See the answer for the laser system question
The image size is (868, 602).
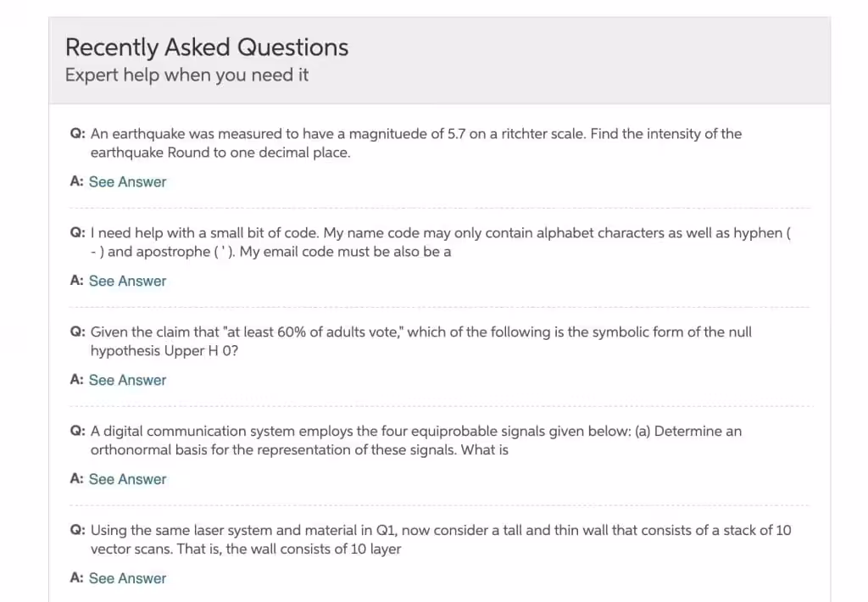127,578
